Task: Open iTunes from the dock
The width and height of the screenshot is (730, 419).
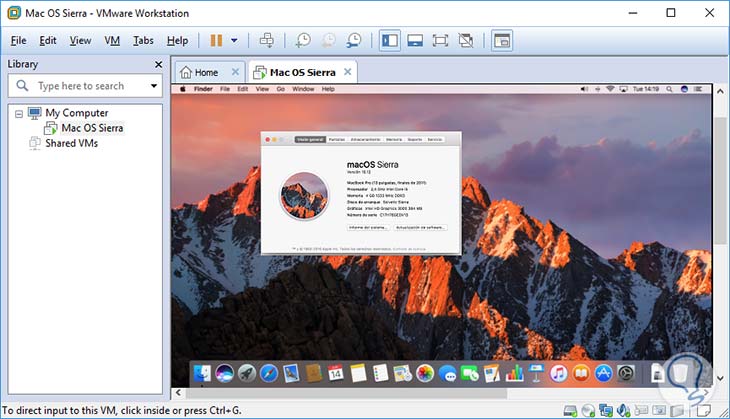Action: (x=559, y=373)
